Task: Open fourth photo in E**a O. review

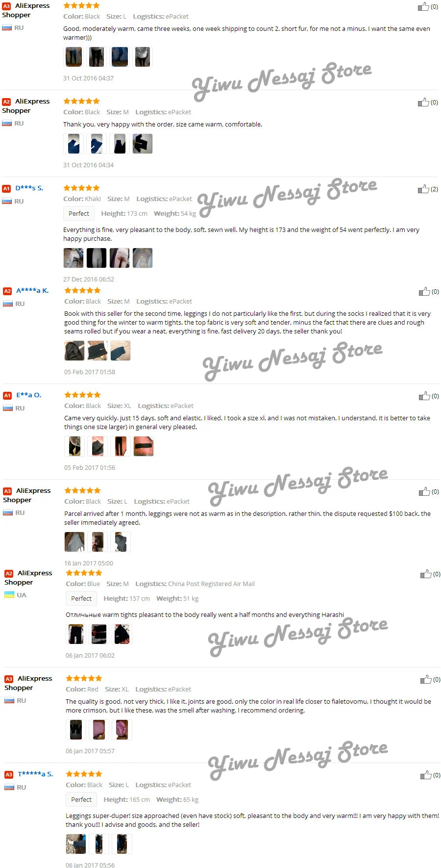Action: pyautogui.click(x=144, y=447)
